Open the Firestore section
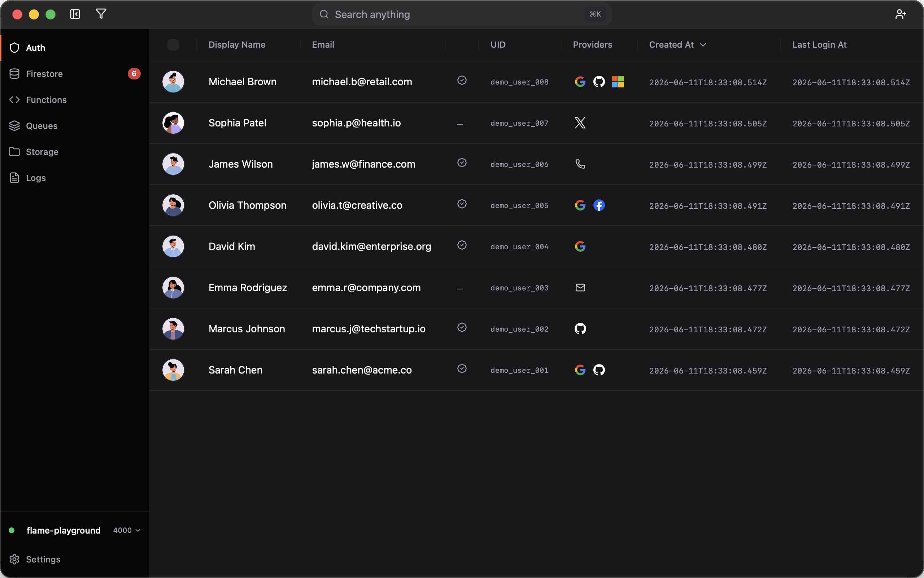 point(75,74)
